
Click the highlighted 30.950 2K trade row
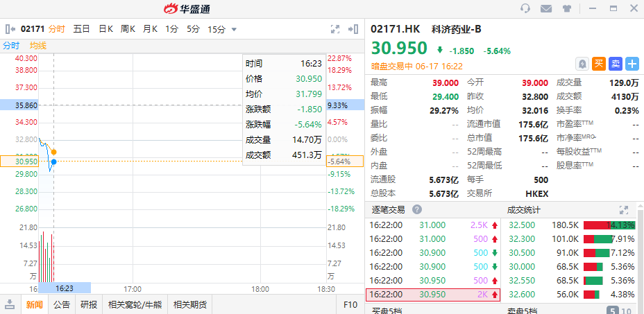[x=433, y=295]
